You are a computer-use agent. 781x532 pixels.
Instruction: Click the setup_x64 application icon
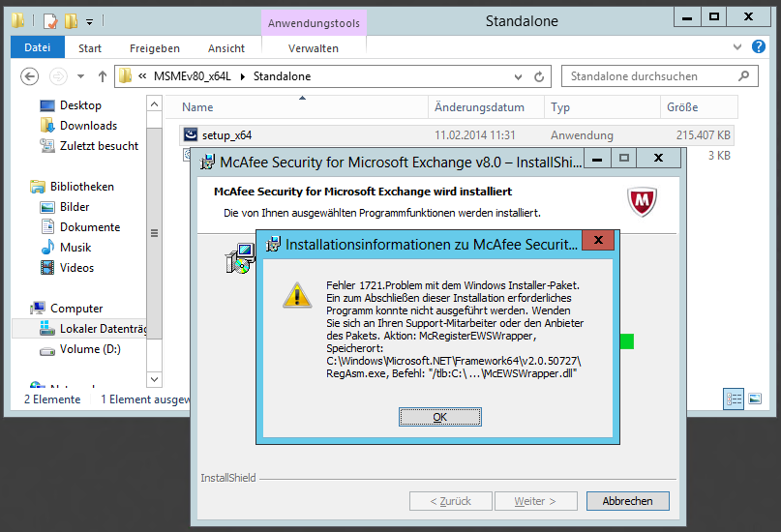[191, 134]
